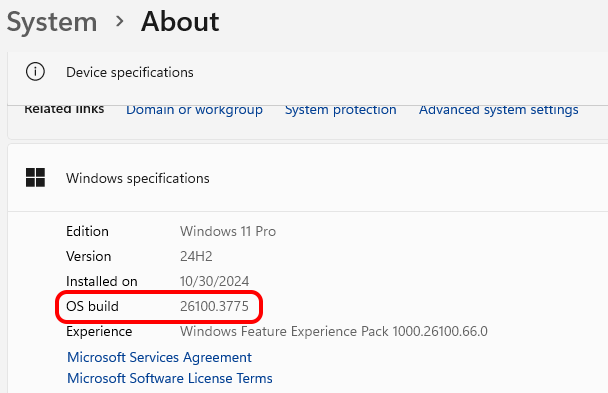This screenshot has width=608, height=393.
Task: Click the Edition label
Action: pos(87,231)
